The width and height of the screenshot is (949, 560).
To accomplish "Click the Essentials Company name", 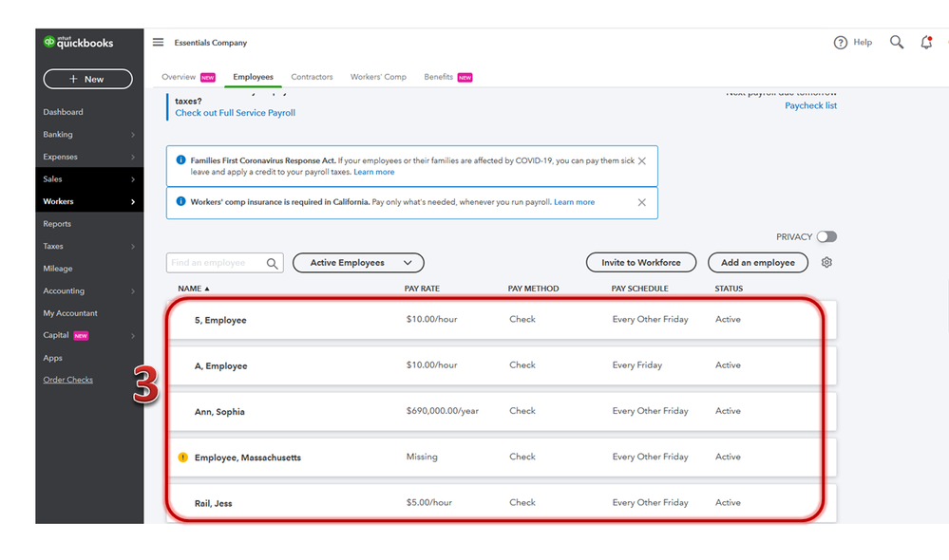I will pos(211,43).
